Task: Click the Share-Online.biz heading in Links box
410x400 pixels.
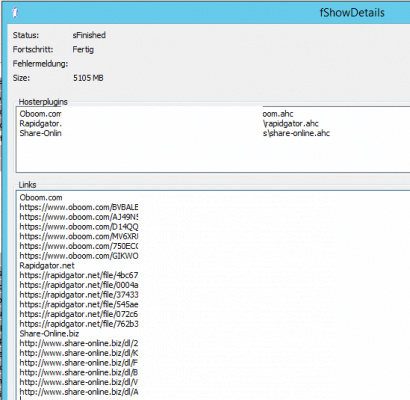Action: [x=49, y=334]
